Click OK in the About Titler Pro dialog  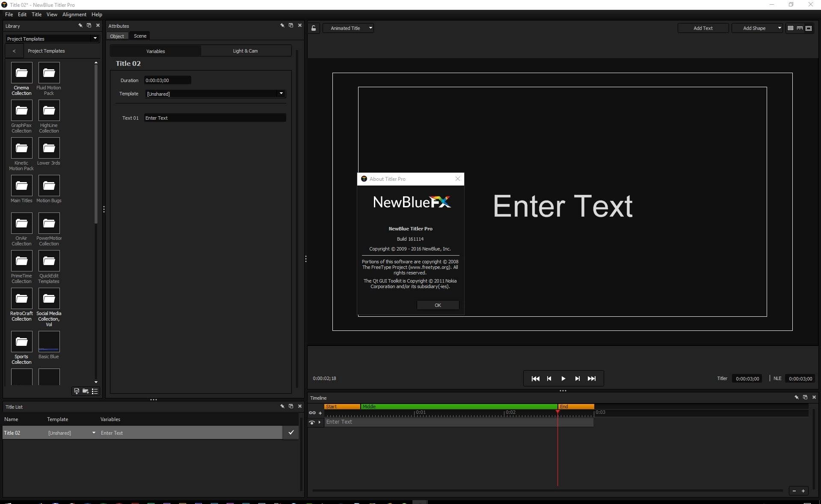point(438,305)
